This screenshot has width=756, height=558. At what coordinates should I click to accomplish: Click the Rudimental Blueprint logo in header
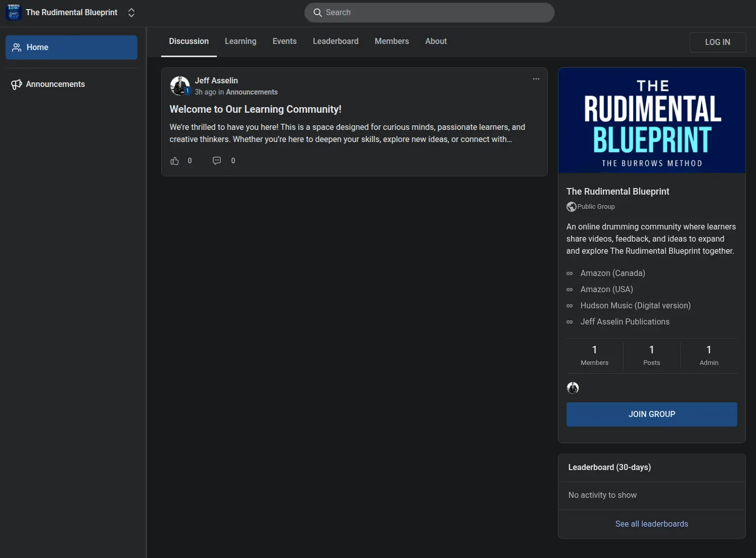[x=14, y=13]
